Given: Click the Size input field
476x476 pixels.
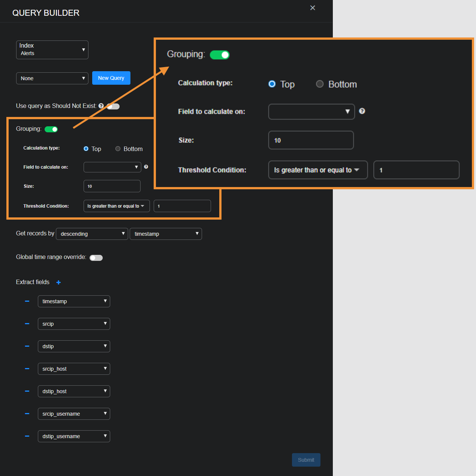Looking at the screenshot, I should tap(112, 186).
